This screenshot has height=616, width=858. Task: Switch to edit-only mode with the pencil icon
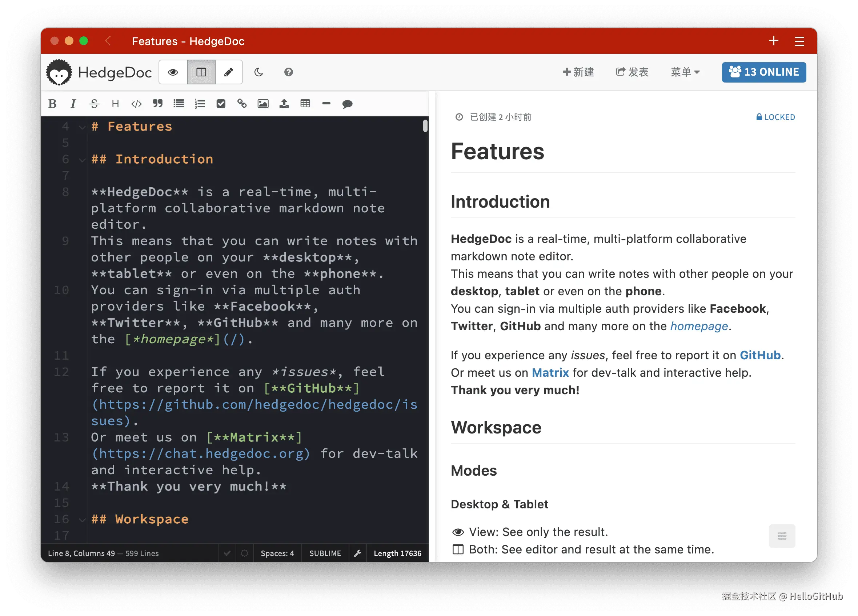coord(229,72)
